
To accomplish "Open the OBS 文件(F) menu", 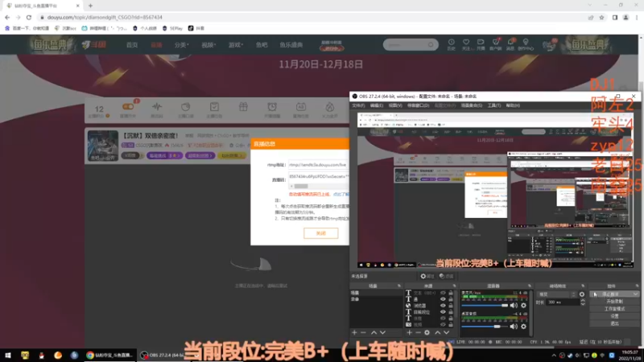I will tap(358, 105).
